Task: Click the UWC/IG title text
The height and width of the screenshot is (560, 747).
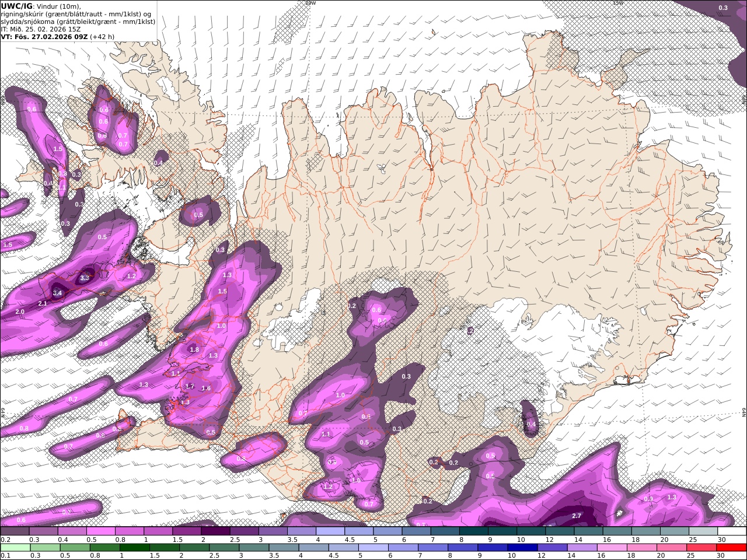Action: 17,6
